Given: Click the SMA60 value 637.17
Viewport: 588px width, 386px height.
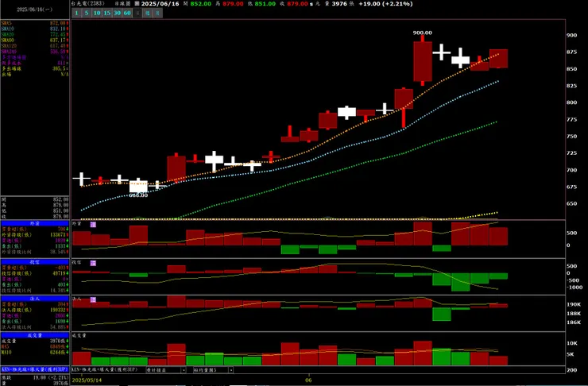Looking at the screenshot, I should [x=58, y=40].
